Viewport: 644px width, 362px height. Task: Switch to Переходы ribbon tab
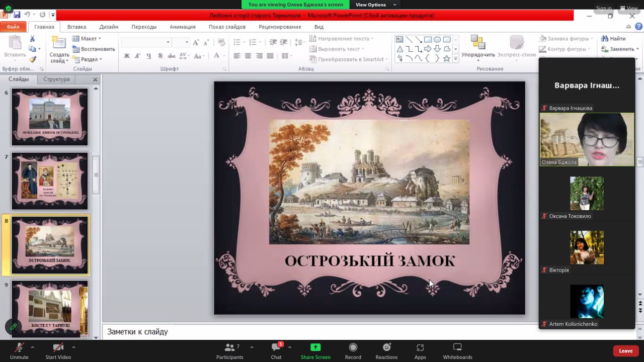point(144,27)
